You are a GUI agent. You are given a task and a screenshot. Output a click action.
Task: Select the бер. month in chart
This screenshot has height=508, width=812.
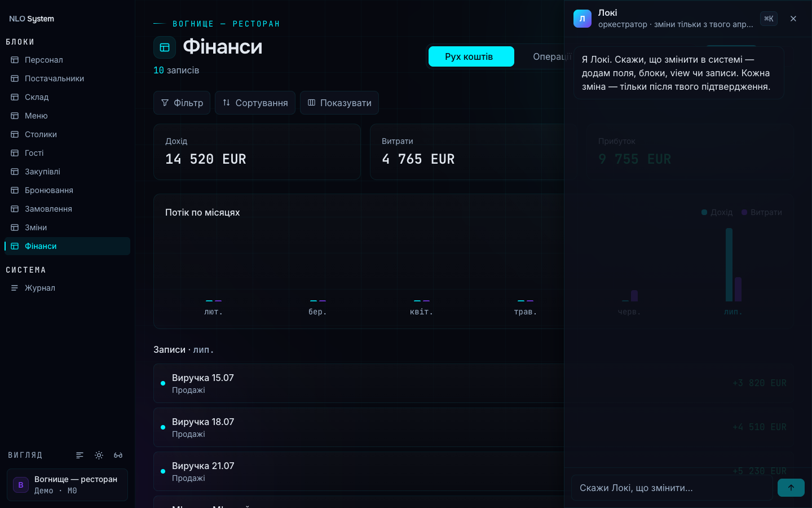(318, 312)
